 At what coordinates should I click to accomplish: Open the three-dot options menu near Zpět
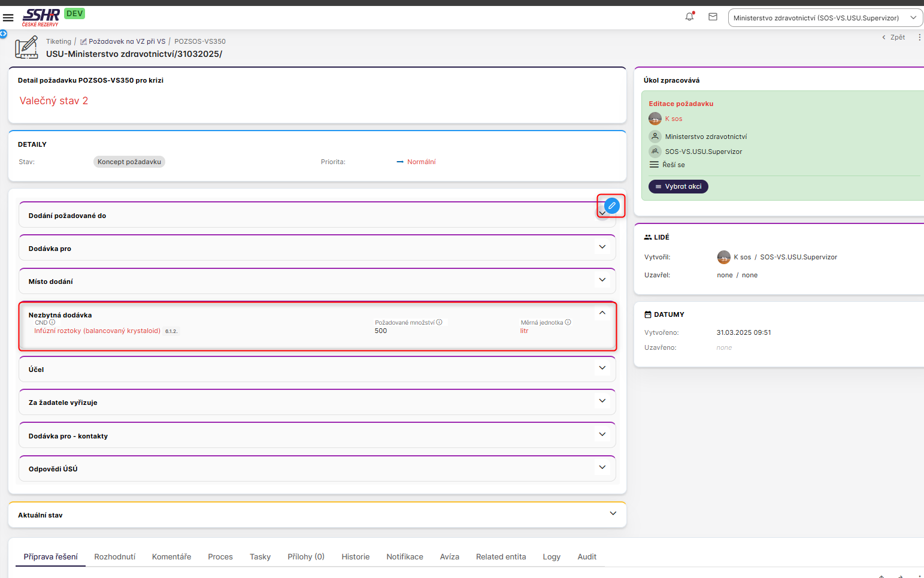919,37
